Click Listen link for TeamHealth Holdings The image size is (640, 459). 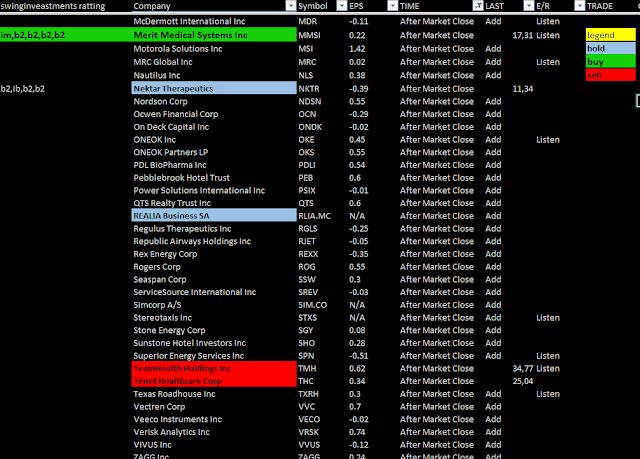(x=548, y=368)
